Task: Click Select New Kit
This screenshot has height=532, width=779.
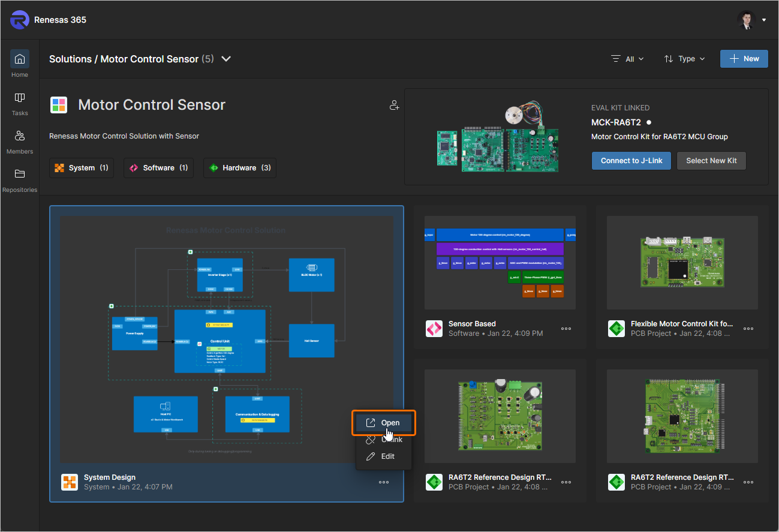Action: (x=711, y=161)
